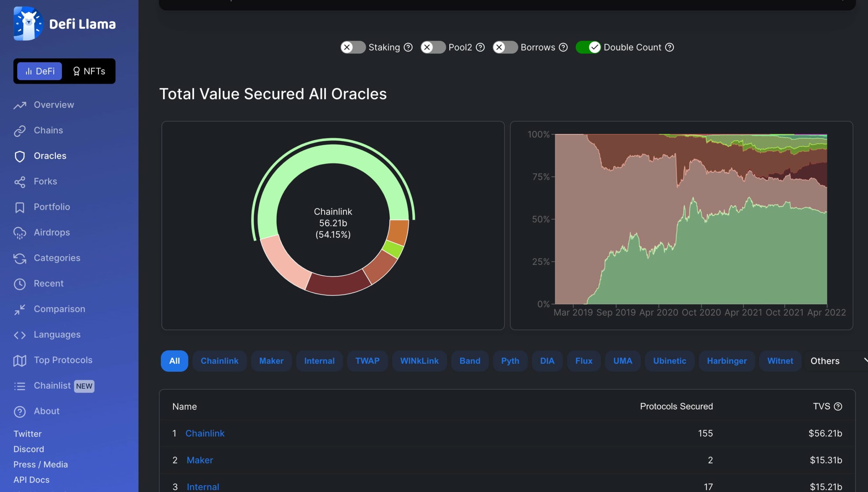Click the Name column header
The image size is (868, 492).
pyautogui.click(x=184, y=406)
